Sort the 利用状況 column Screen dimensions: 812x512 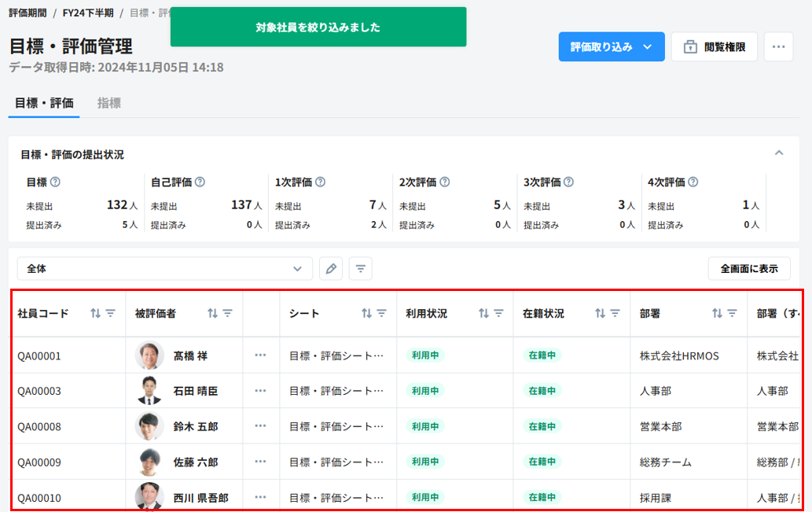(x=483, y=313)
